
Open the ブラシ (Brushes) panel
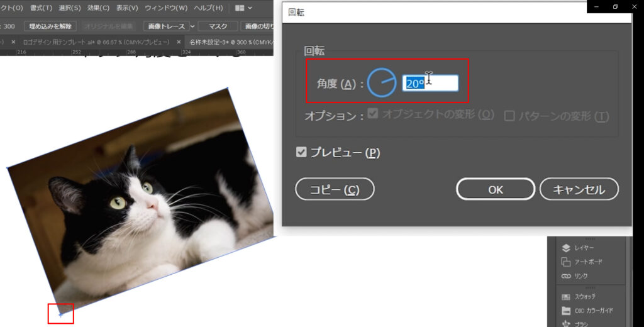[574, 324]
